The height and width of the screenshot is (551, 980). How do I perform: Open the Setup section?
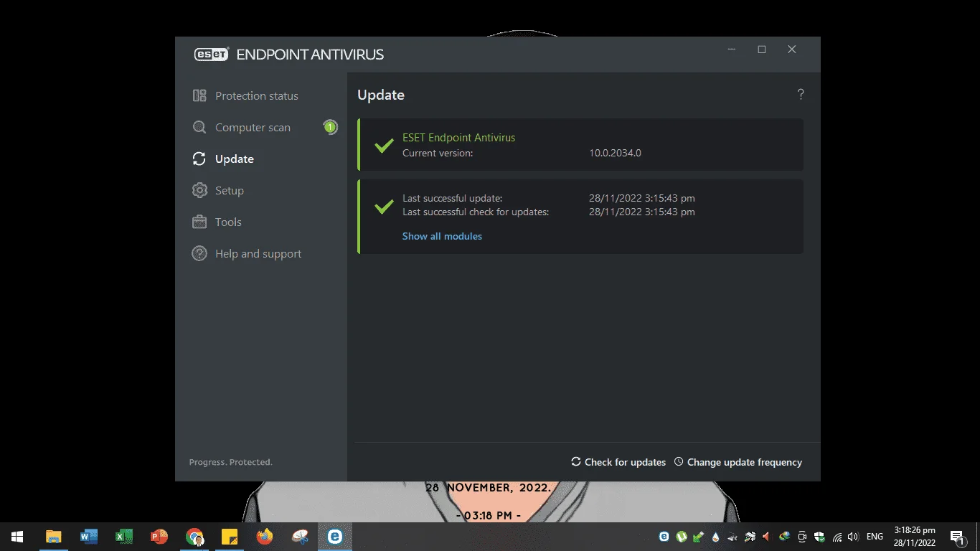point(218,191)
